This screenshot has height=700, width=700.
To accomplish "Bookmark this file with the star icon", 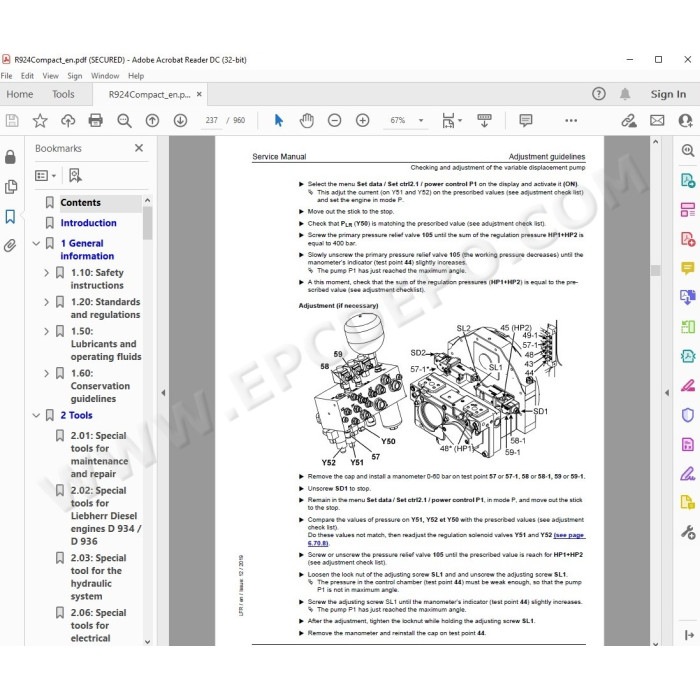I will 40,121.
